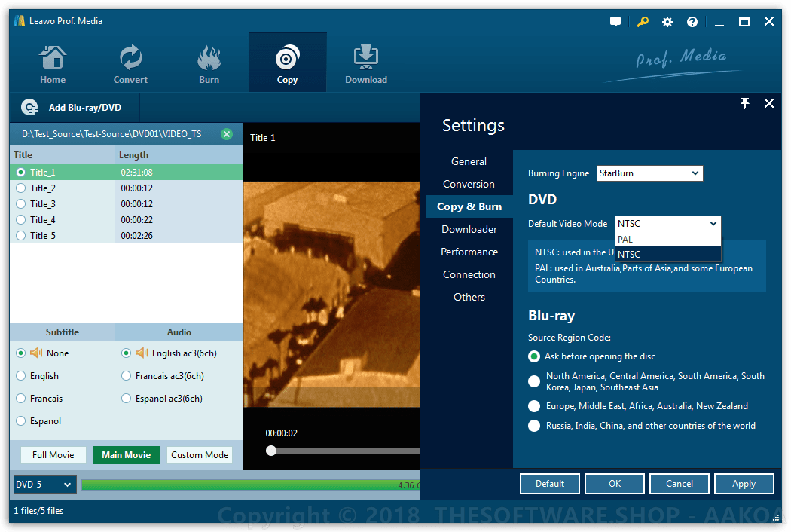This screenshot has height=532, width=791.
Task: Apply the settings changes
Action: point(744,484)
